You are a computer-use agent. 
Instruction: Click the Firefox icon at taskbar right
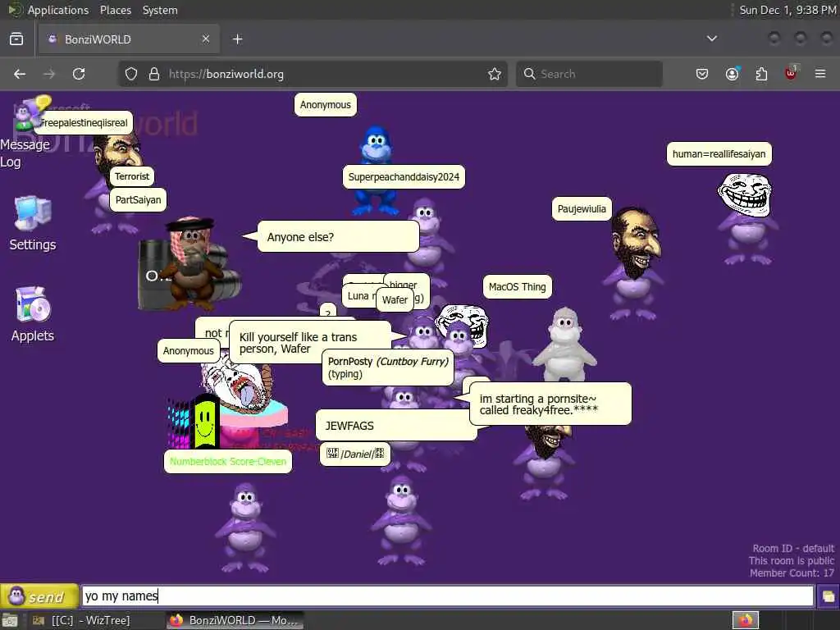click(x=746, y=620)
